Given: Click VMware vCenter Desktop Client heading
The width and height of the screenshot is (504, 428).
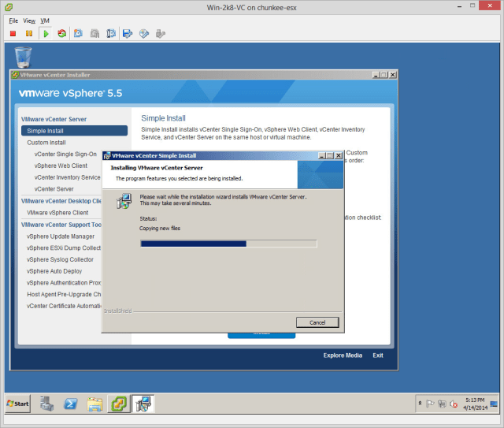Looking at the screenshot, I should [x=61, y=201].
